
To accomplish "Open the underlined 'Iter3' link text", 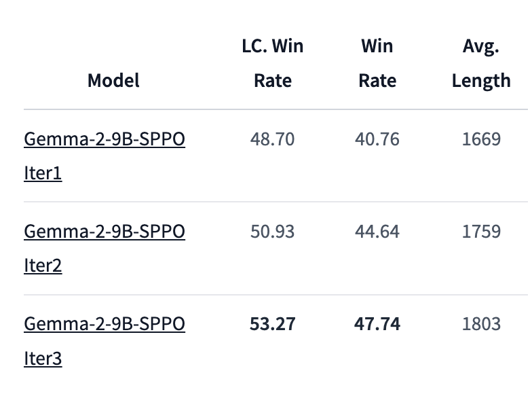I will click(43, 359).
